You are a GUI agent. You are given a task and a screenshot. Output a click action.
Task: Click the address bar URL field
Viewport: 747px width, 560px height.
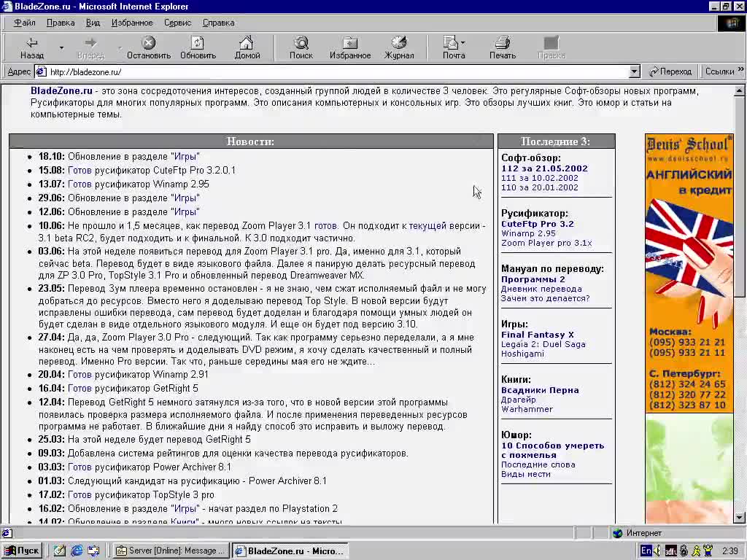point(336,71)
